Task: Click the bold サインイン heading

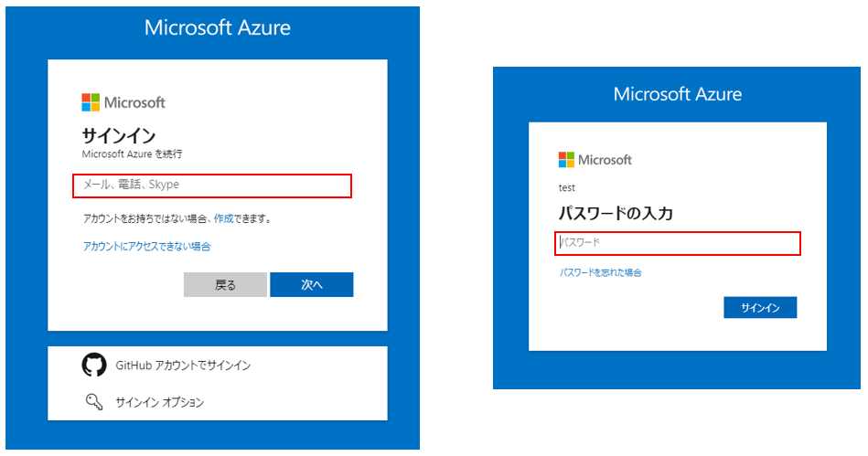Action: 119,135
